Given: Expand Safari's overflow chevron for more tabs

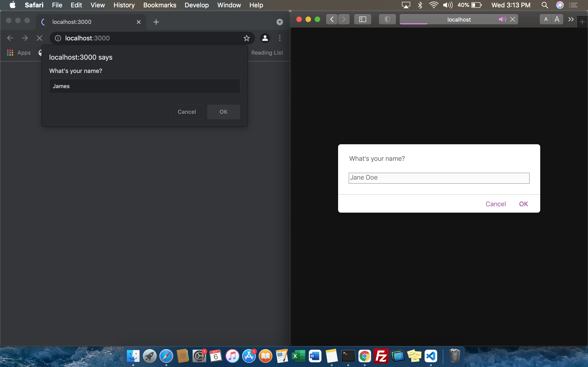Looking at the screenshot, I should coord(571,19).
